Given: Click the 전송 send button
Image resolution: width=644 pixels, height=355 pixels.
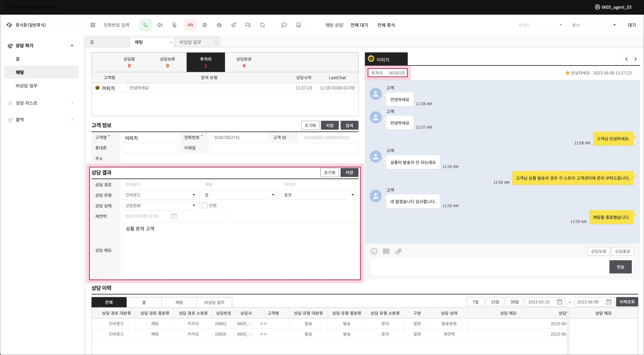Looking at the screenshot, I should (620, 267).
